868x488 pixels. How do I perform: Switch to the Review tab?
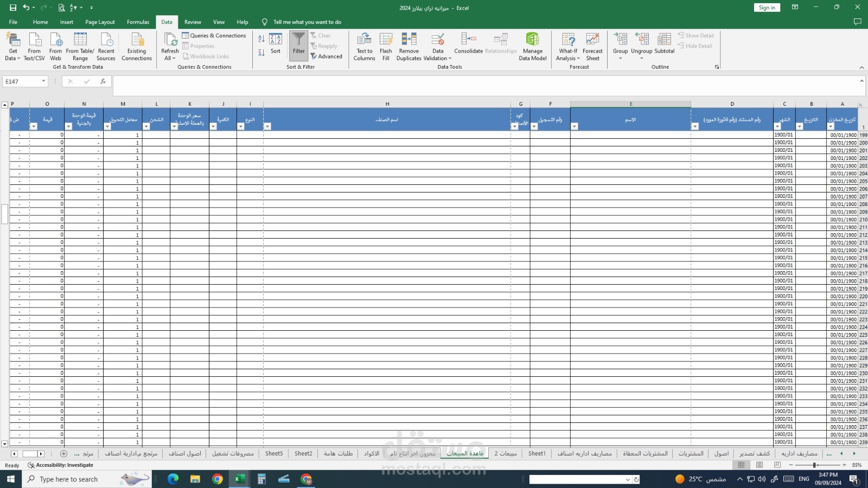point(193,22)
